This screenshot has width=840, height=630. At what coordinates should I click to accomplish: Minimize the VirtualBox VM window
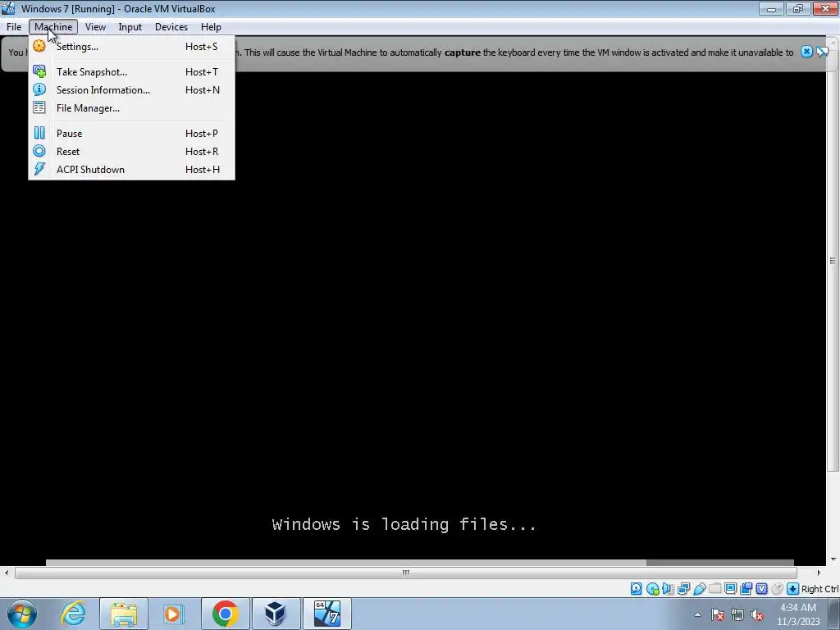pos(771,8)
